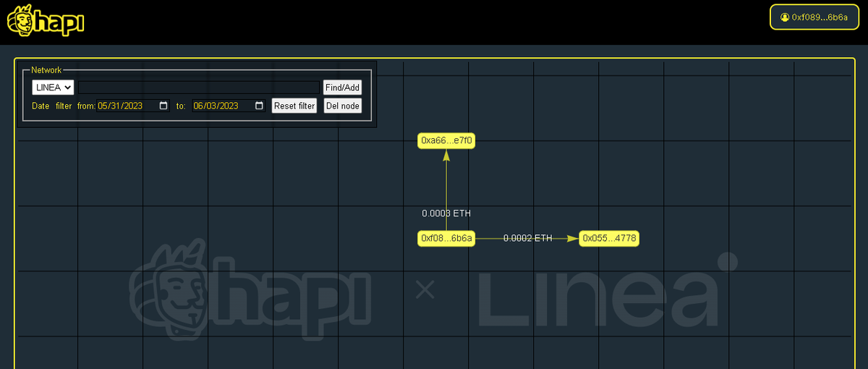Open the calendar picker for the to date

point(260,106)
